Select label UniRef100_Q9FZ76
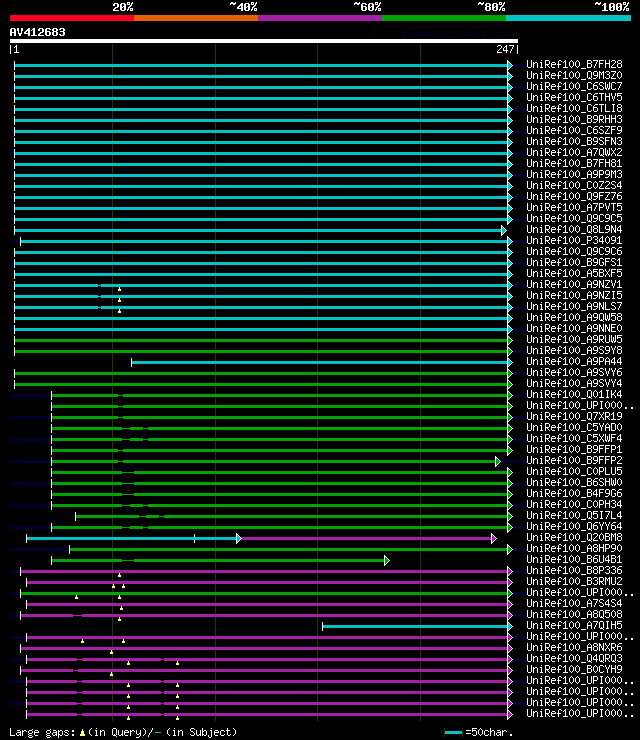The height and width of the screenshot is (740, 640). [574, 196]
